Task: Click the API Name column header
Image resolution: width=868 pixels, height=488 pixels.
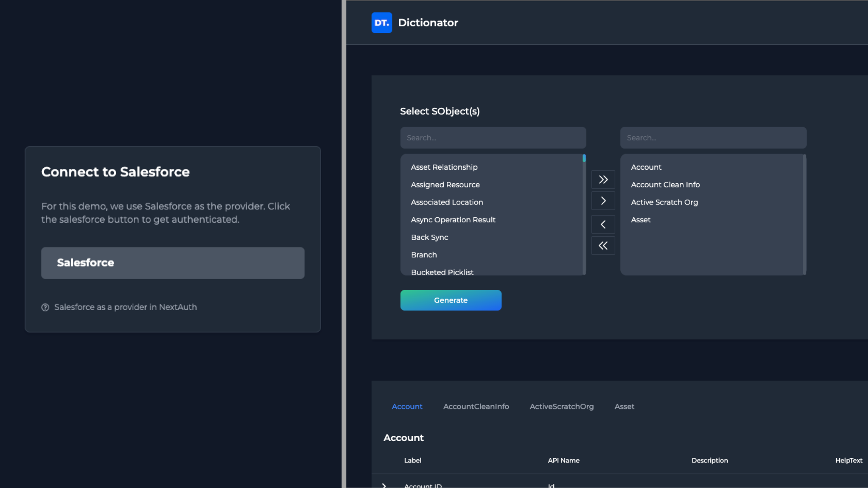Action: tap(563, 461)
